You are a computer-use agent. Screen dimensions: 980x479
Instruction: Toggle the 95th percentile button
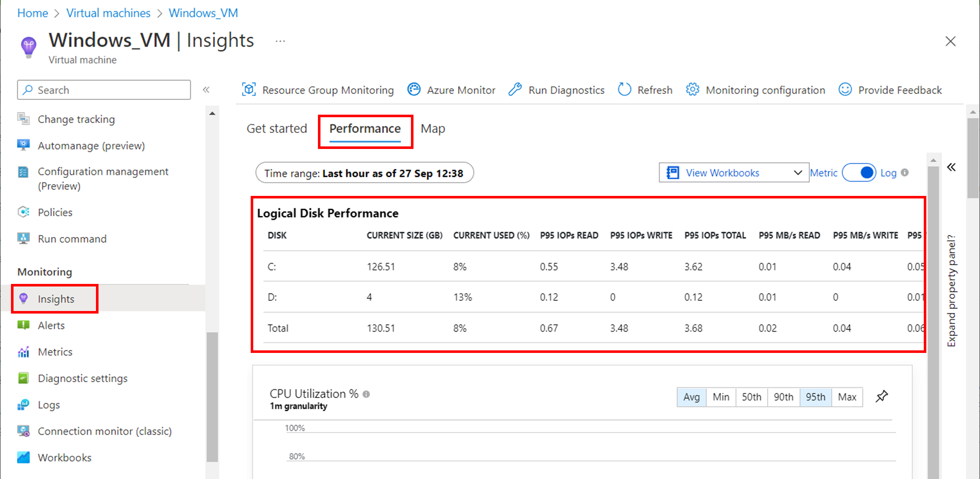click(815, 397)
